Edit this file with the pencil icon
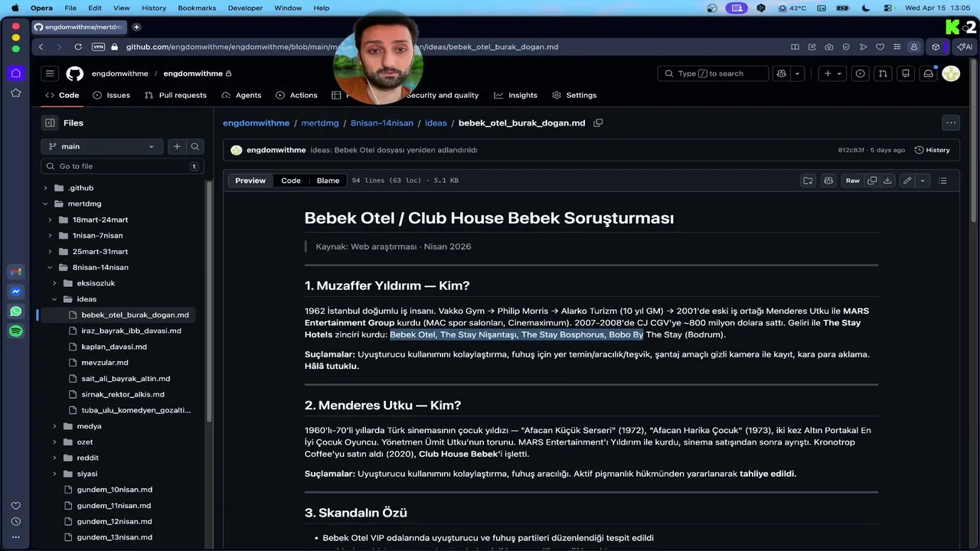 [907, 181]
